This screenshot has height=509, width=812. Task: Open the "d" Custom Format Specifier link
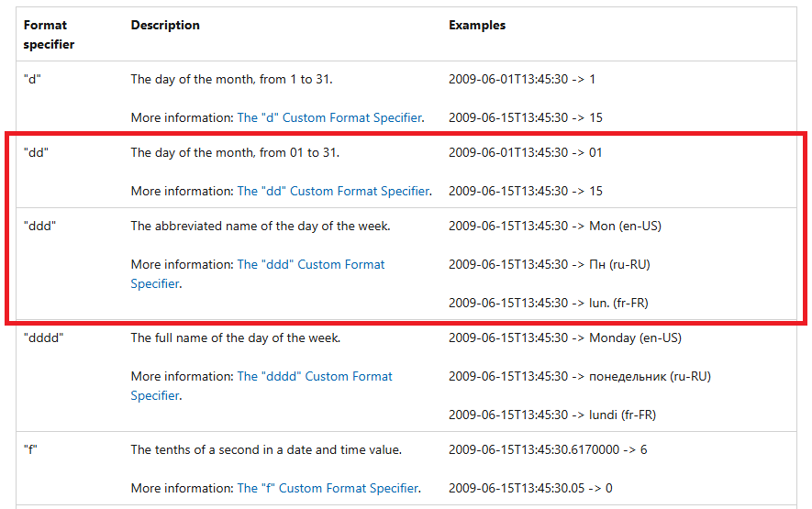pos(329,118)
